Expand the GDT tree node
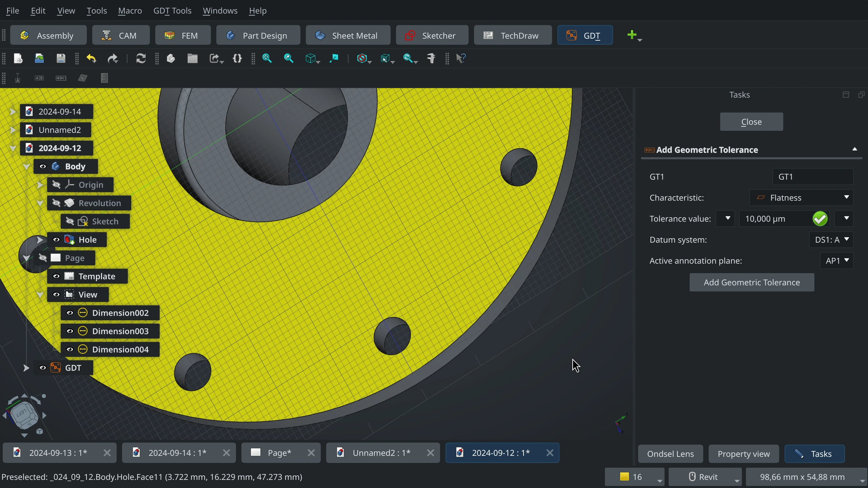The height and width of the screenshot is (488, 868). point(26,368)
